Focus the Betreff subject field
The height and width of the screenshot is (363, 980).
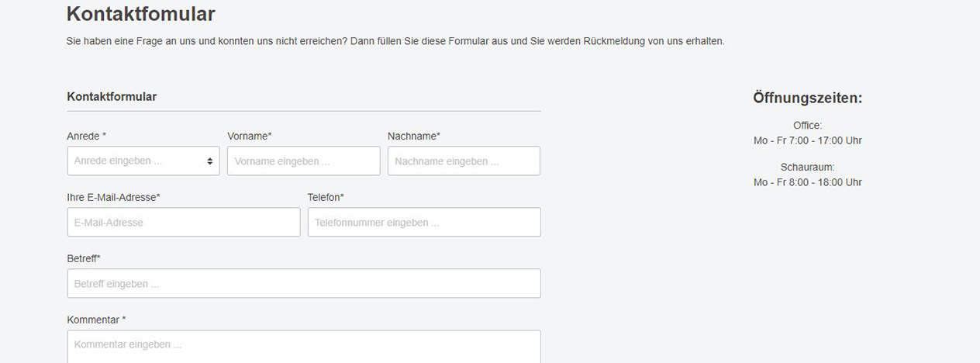click(303, 284)
